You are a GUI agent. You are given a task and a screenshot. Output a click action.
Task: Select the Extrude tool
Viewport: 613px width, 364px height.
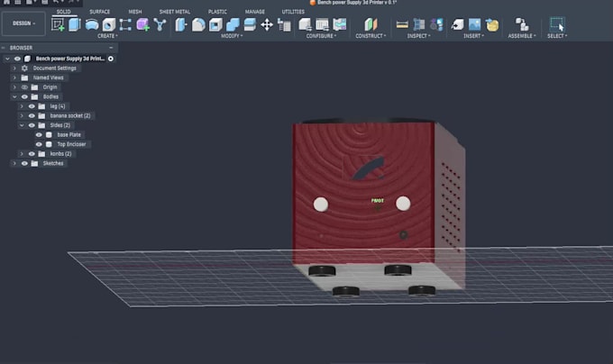pyautogui.click(x=74, y=24)
